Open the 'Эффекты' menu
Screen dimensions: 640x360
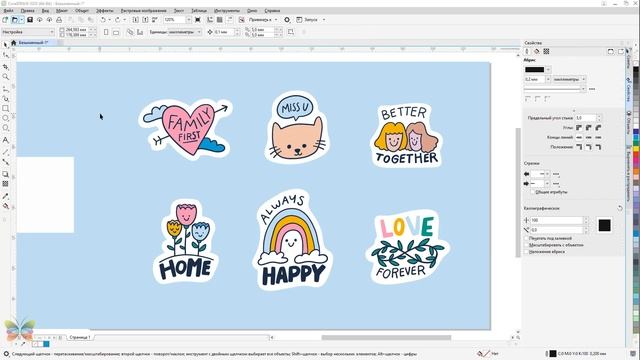tap(105, 11)
